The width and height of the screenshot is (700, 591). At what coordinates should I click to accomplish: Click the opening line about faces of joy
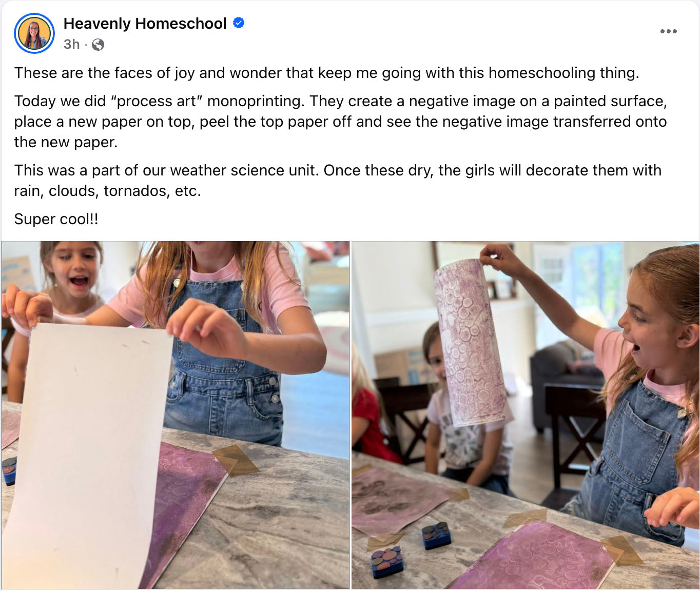point(326,73)
